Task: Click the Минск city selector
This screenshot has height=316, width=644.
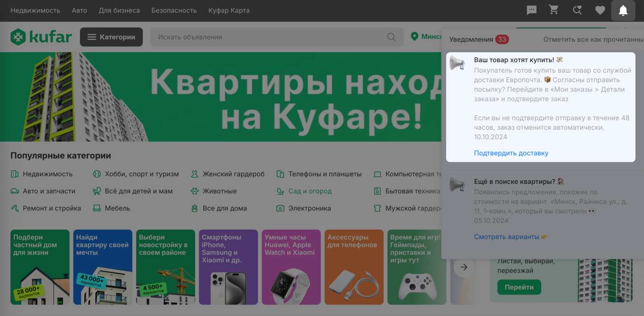Action: (x=426, y=37)
